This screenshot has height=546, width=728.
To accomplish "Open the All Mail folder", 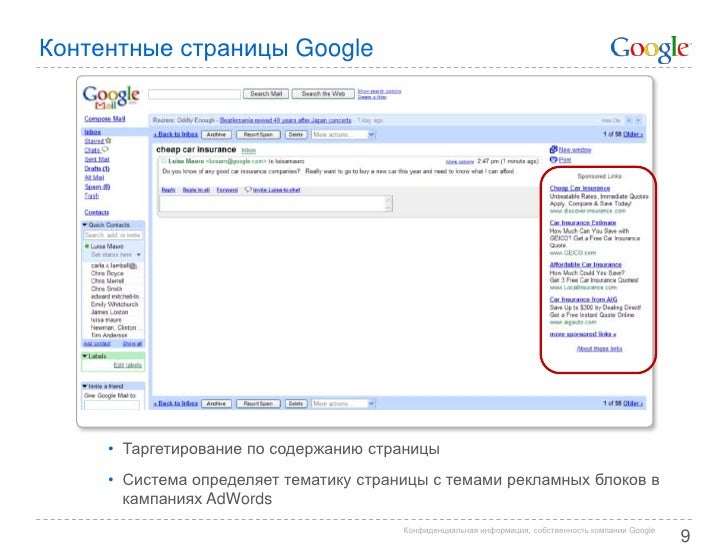I will tap(94, 177).
